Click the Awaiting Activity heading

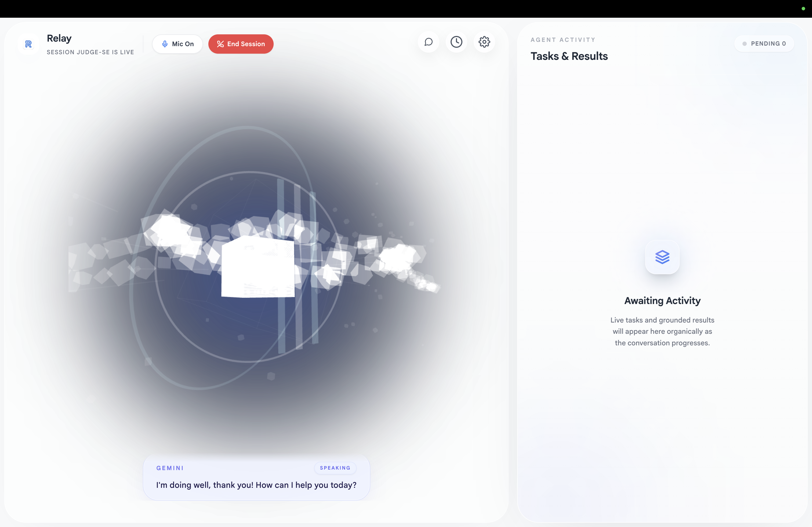[662, 301]
